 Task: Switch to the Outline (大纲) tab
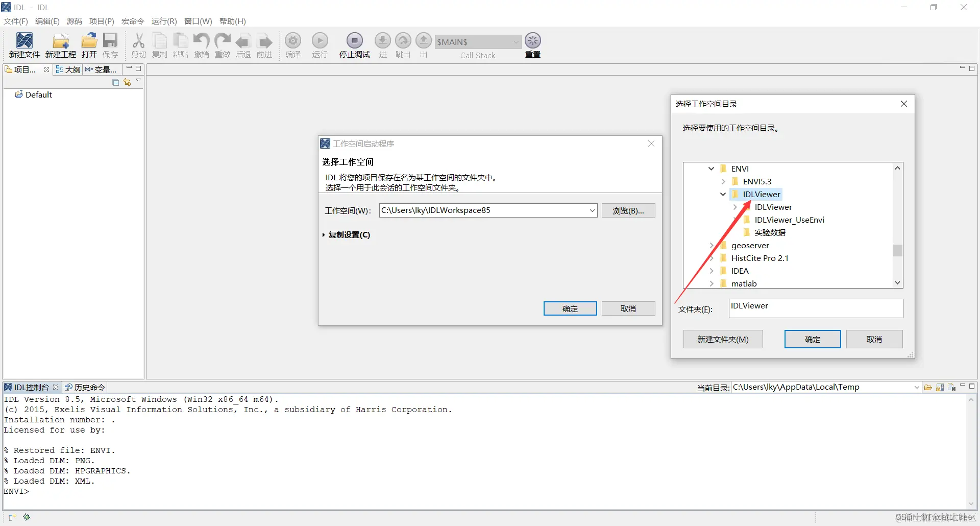(x=68, y=69)
